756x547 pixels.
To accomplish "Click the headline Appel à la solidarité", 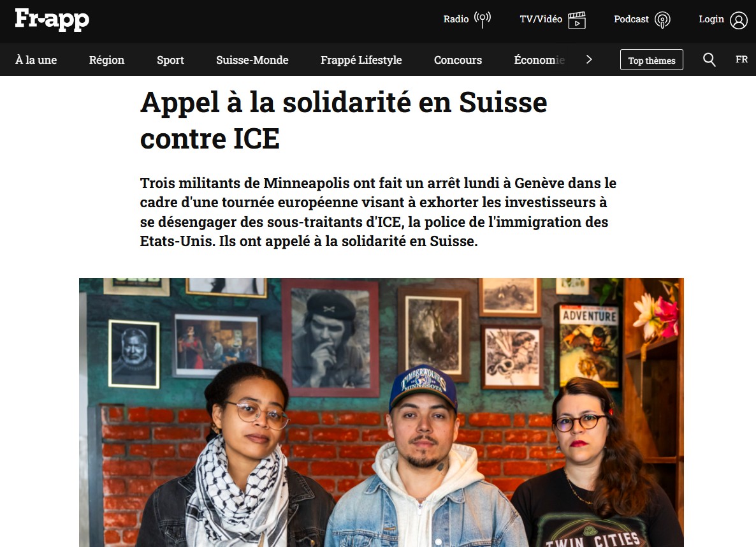I will click(344, 120).
